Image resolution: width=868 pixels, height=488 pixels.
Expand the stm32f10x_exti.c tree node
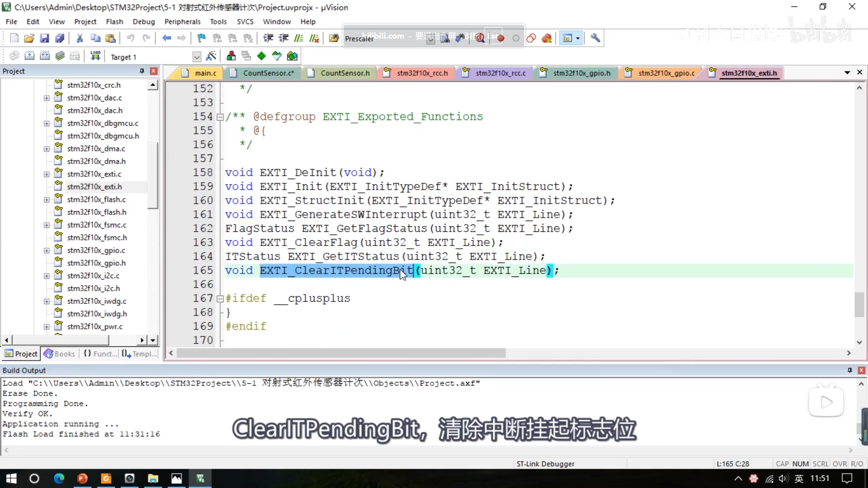(x=46, y=174)
